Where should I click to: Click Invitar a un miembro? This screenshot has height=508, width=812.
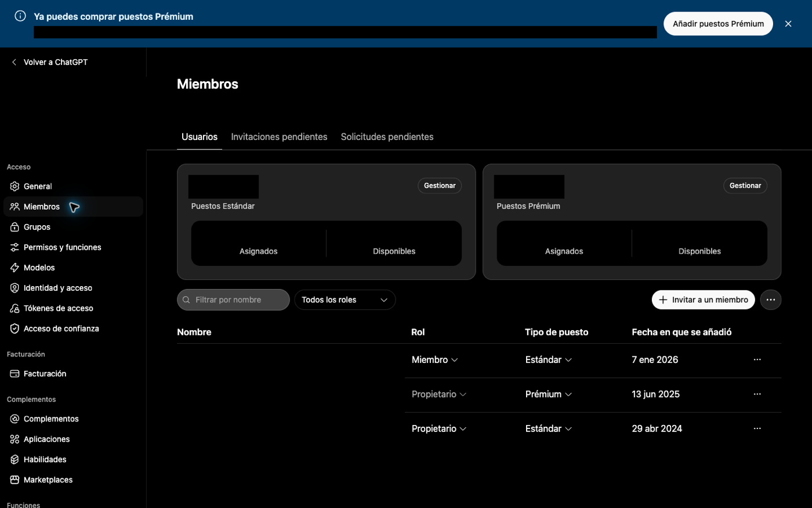tap(704, 300)
